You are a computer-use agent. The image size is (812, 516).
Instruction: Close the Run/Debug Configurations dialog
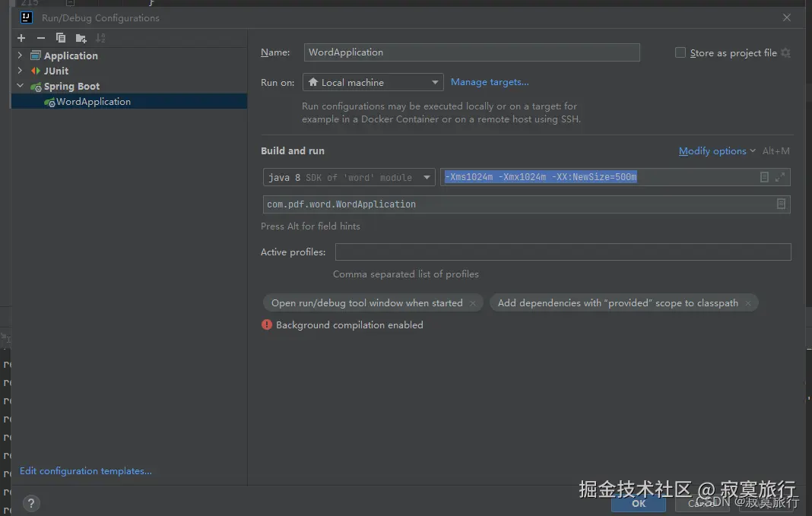coord(787,17)
